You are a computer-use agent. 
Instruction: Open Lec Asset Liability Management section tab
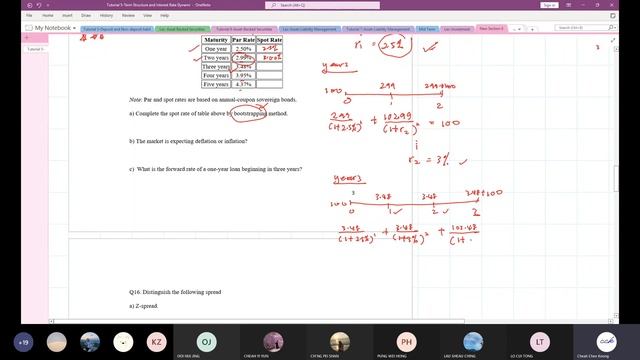click(x=310, y=29)
